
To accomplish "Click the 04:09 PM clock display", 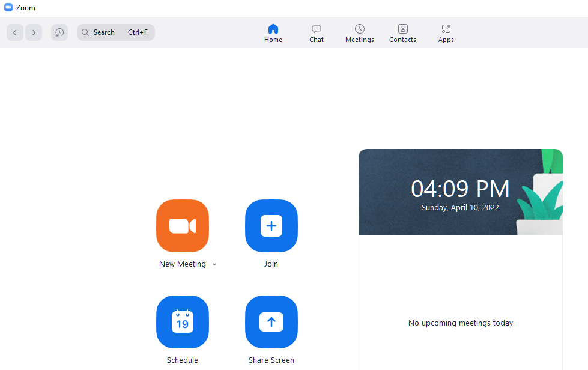I will pyautogui.click(x=460, y=189).
